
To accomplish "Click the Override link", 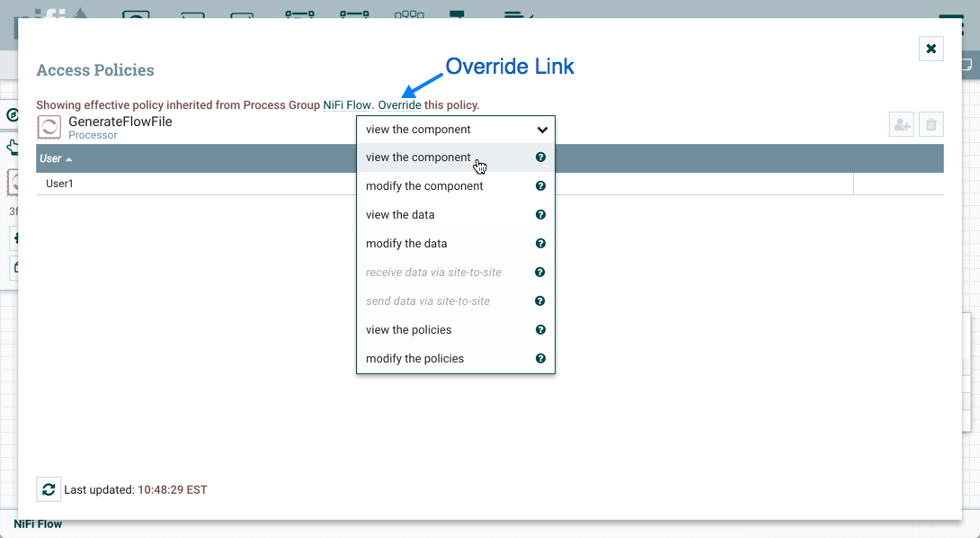I will click(x=399, y=105).
